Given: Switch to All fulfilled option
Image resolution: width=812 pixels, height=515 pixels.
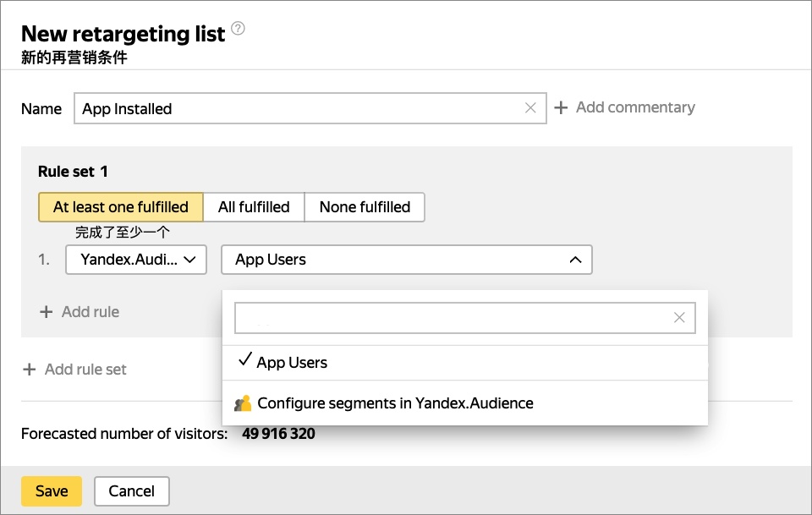Looking at the screenshot, I should [254, 207].
